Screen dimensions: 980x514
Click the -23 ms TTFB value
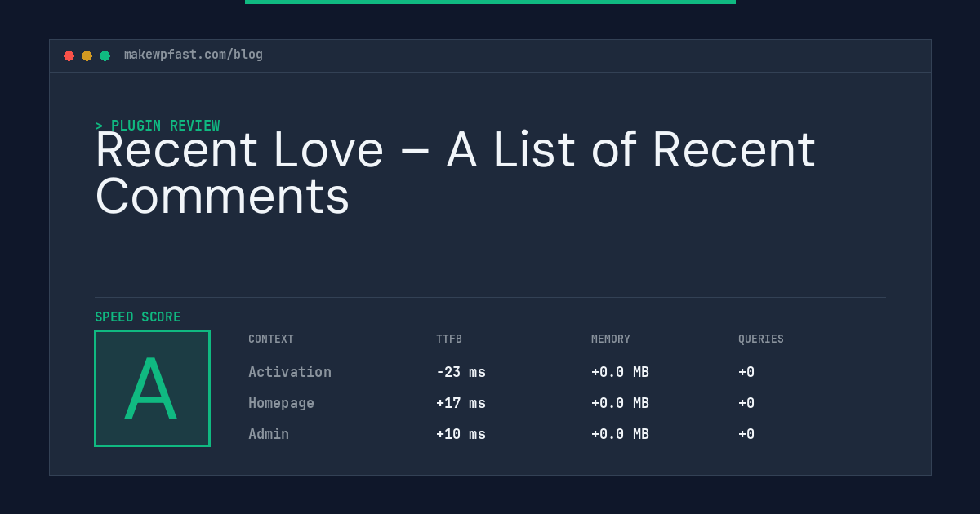[461, 372]
